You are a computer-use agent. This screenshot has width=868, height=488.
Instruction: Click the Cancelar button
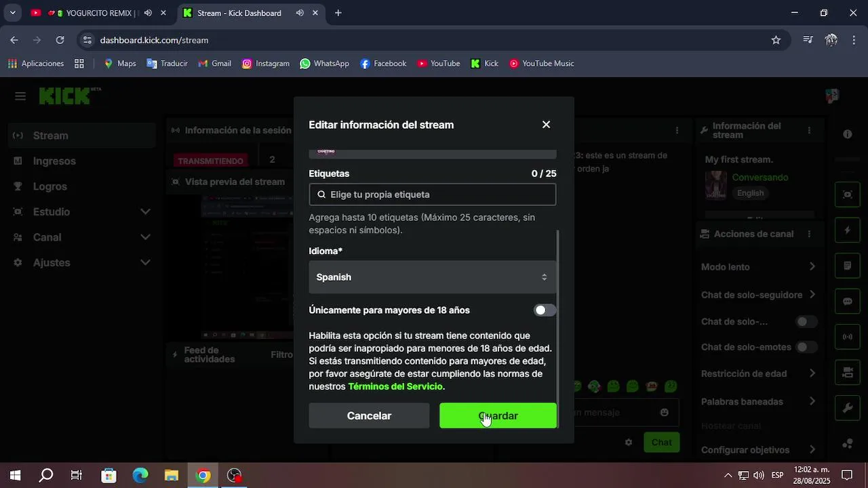(x=369, y=415)
